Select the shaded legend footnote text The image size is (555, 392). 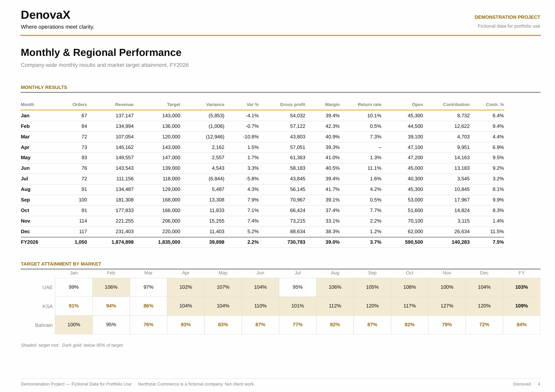72,345
